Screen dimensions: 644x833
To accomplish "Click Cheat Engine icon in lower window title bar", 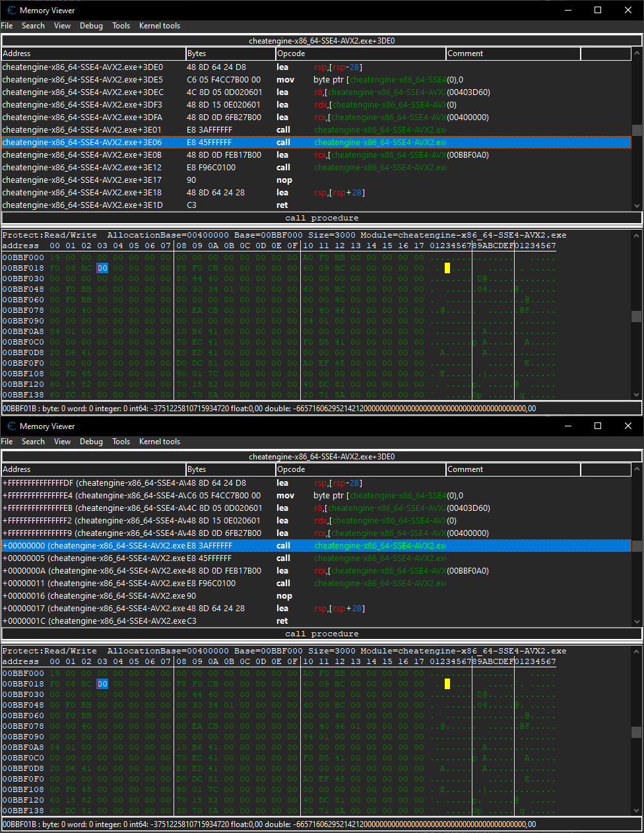I will pyautogui.click(x=11, y=426).
